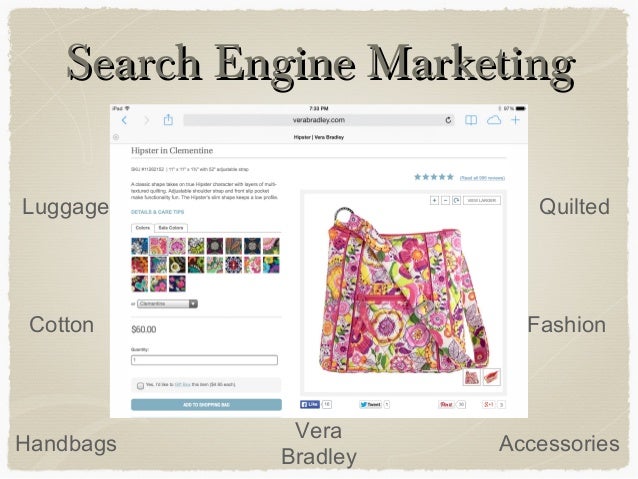
Task: Click the quantity input field
Action: (x=204, y=360)
